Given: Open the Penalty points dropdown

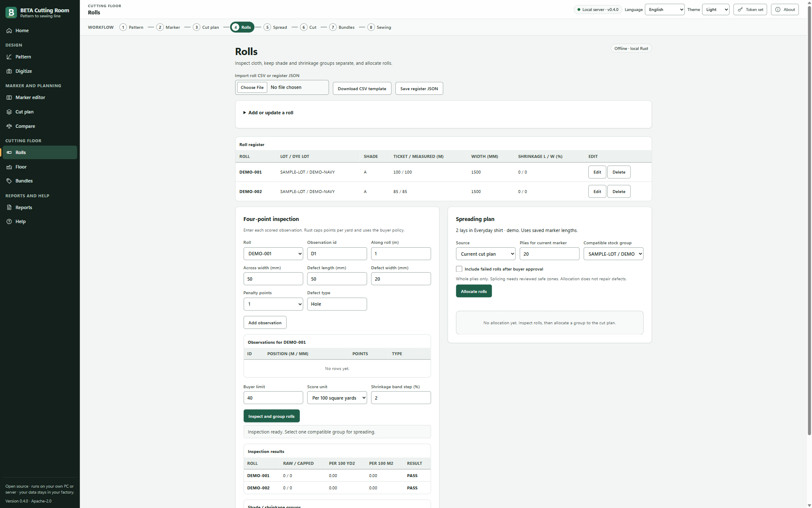Looking at the screenshot, I should point(273,304).
